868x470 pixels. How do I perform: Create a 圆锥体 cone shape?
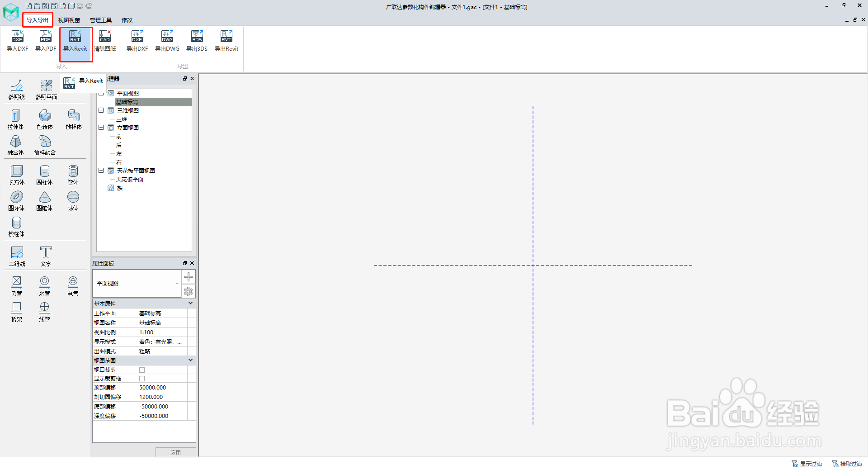pyautogui.click(x=44, y=201)
